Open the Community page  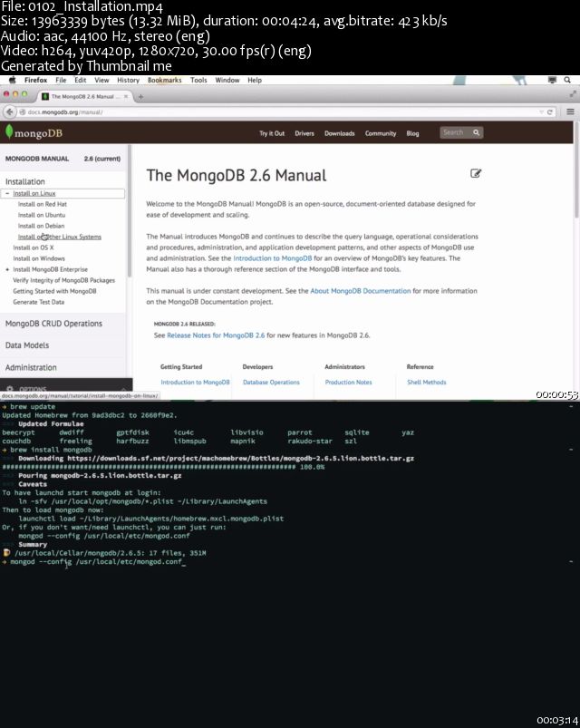click(381, 133)
